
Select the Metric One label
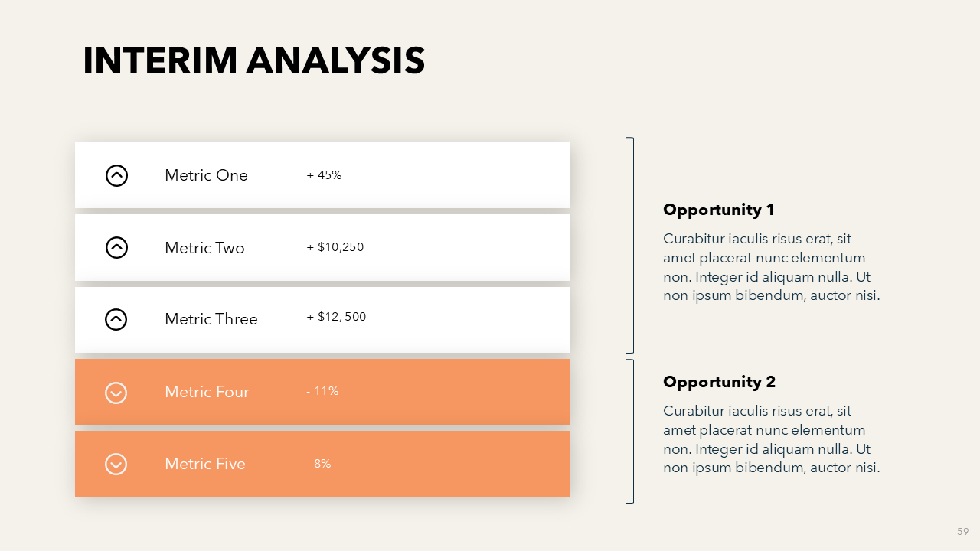point(206,175)
